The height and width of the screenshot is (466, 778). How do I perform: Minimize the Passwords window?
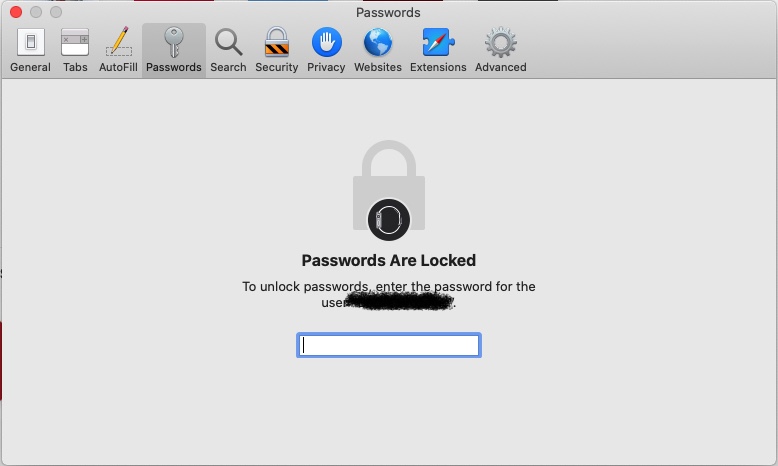35,12
